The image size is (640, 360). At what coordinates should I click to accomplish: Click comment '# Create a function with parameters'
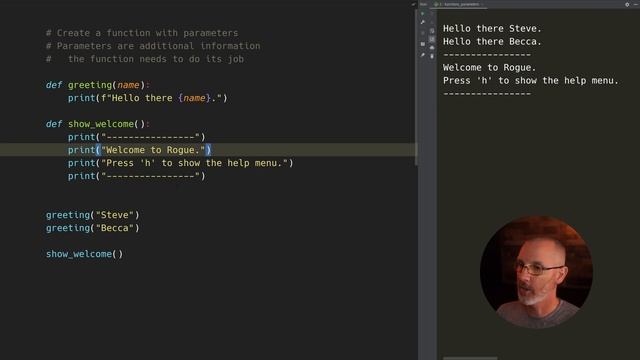[142, 33]
